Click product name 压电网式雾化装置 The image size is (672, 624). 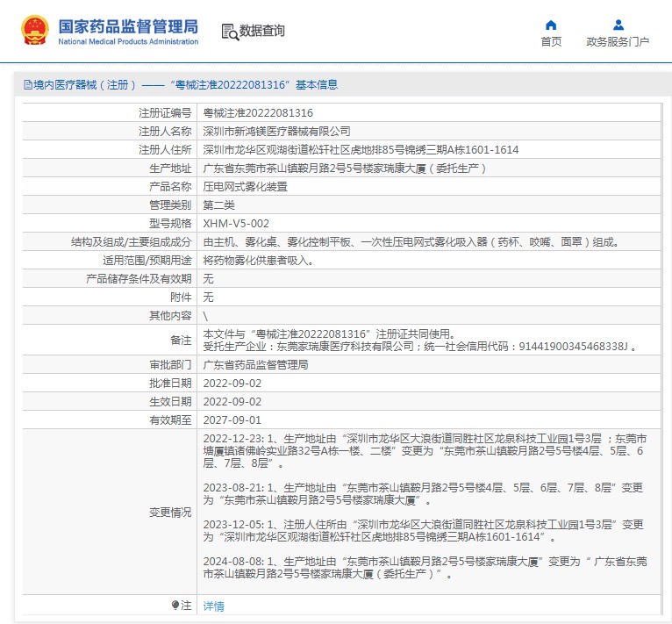point(245,187)
